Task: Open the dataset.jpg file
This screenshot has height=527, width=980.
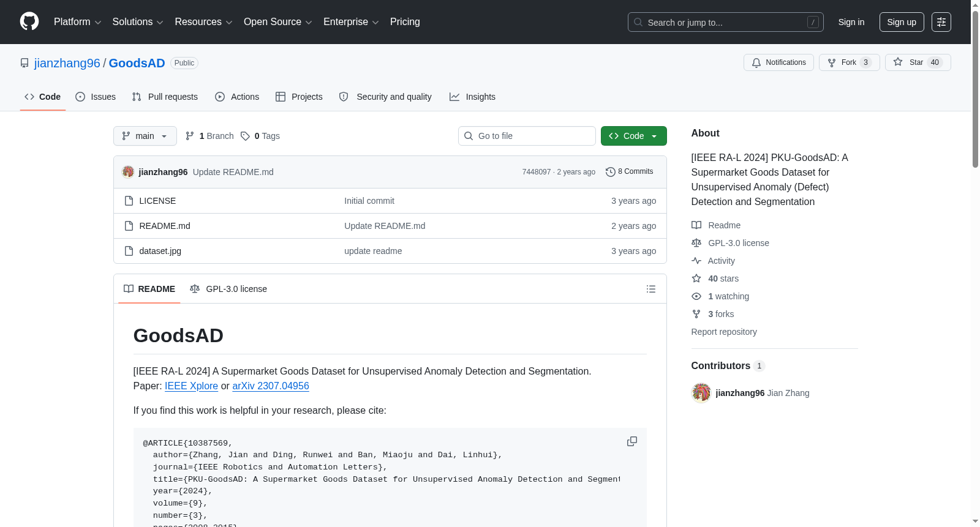Action: tap(160, 251)
